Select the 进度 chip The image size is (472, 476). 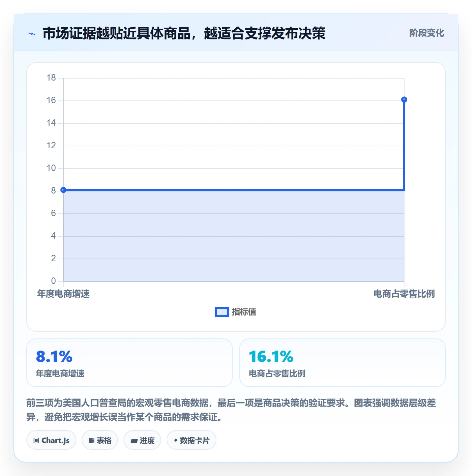click(142, 440)
